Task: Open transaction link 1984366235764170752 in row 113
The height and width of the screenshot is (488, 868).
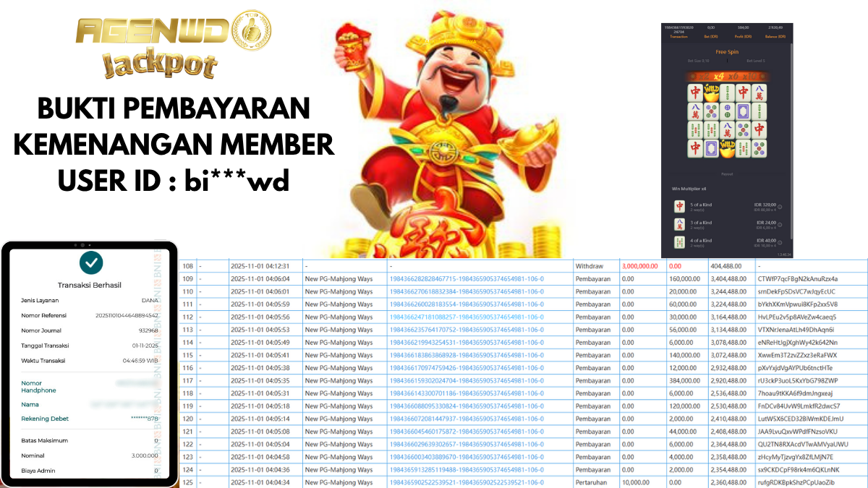Action: tap(467, 330)
